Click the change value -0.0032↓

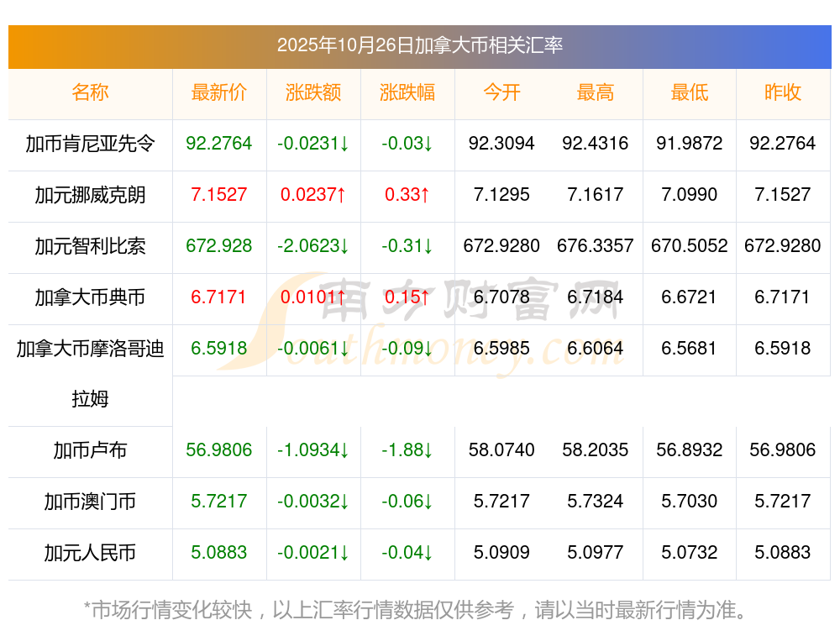point(313,501)
